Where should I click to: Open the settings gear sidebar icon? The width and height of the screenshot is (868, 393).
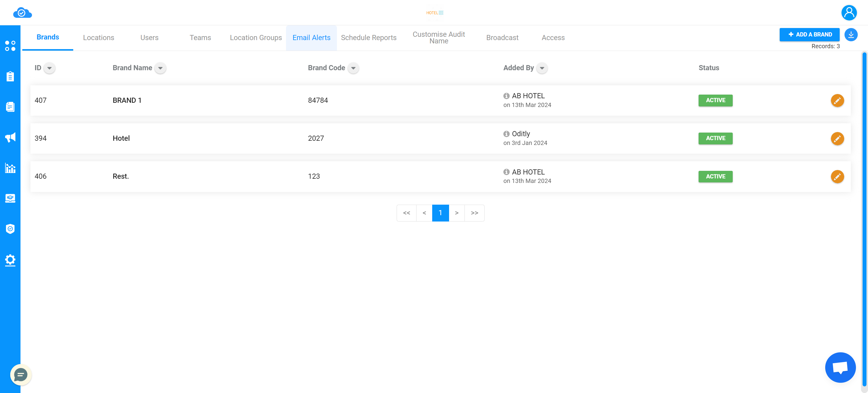(10, 260)
